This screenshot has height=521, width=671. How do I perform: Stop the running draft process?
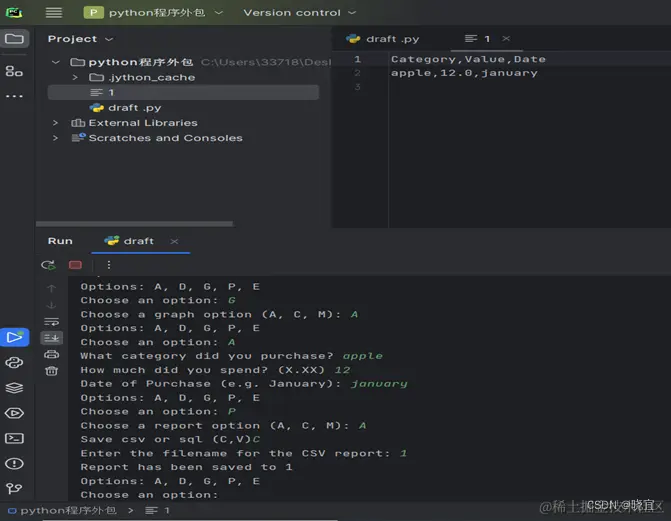point(75,265)
